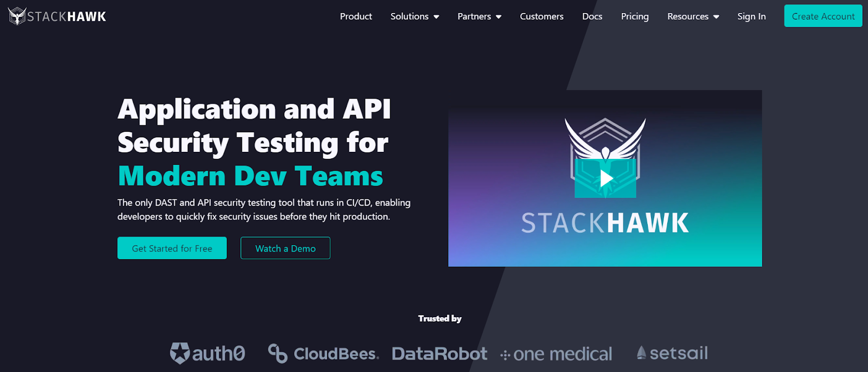The image size is (868, 372).
Task: Click the CloudBees logo
Action: click(323, 354)
